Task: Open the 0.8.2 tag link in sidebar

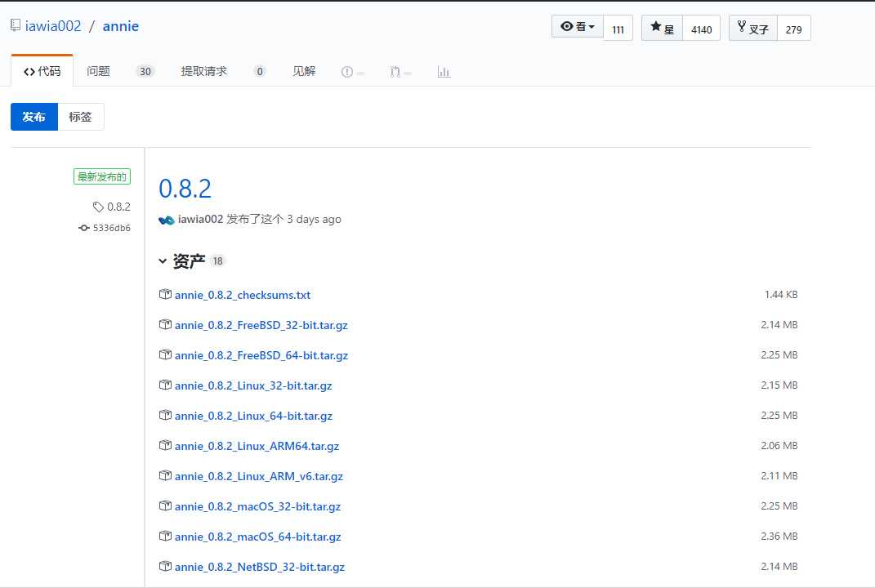Action: 118,207
